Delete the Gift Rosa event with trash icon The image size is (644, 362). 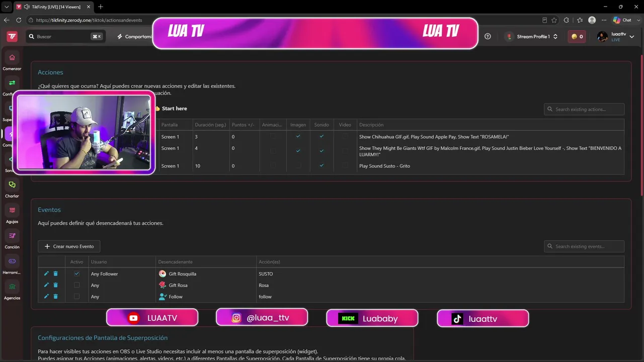[56, 285]
